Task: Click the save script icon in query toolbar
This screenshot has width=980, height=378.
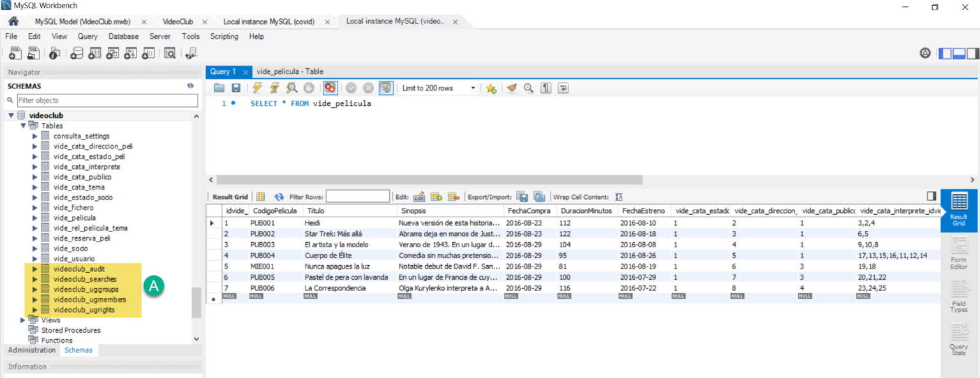Action: 236,89
